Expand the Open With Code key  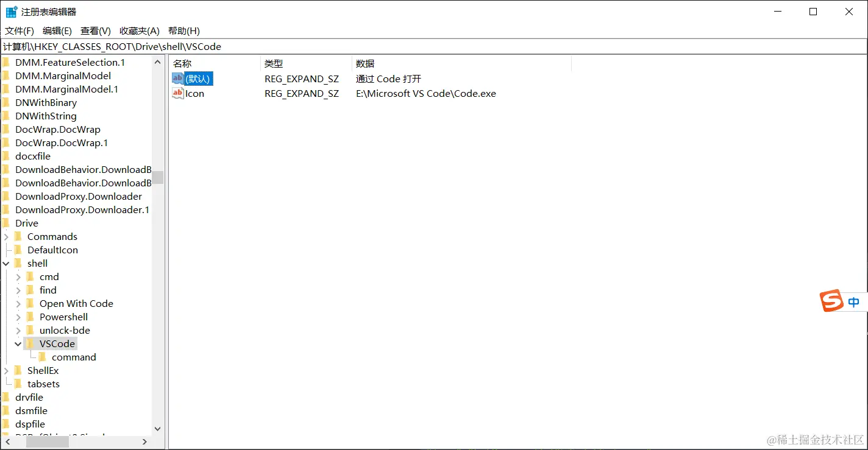coord(18,304)
